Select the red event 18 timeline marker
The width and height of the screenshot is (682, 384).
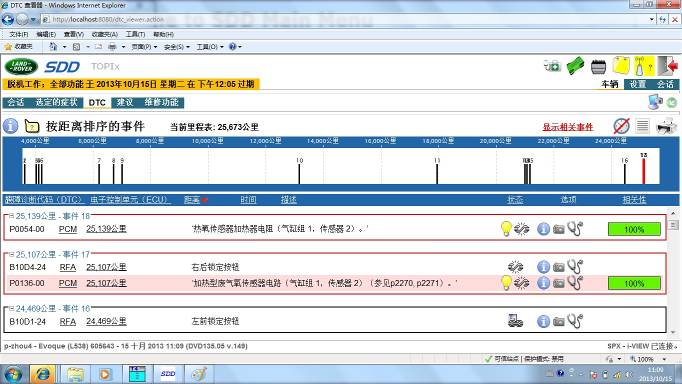tap(644, 170)
